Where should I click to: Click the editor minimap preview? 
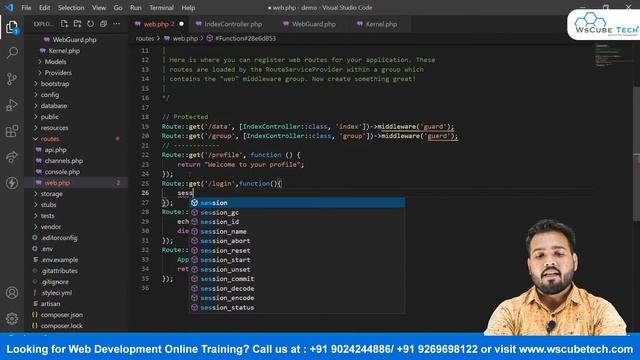613,56
